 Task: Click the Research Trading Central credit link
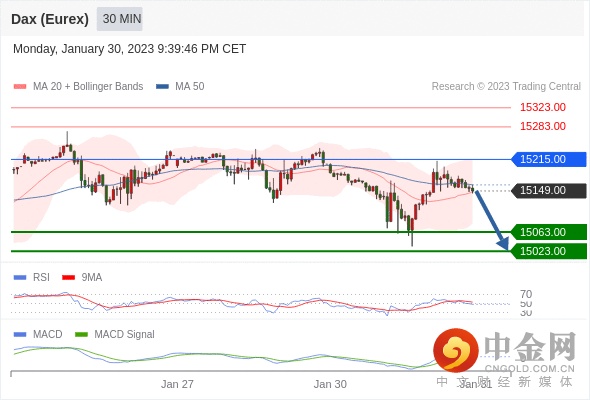(x=506, y=87)
